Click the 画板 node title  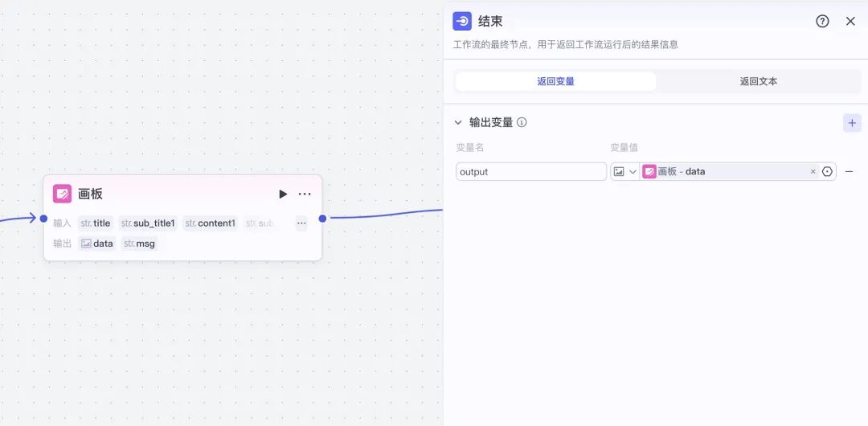(90, 194)
